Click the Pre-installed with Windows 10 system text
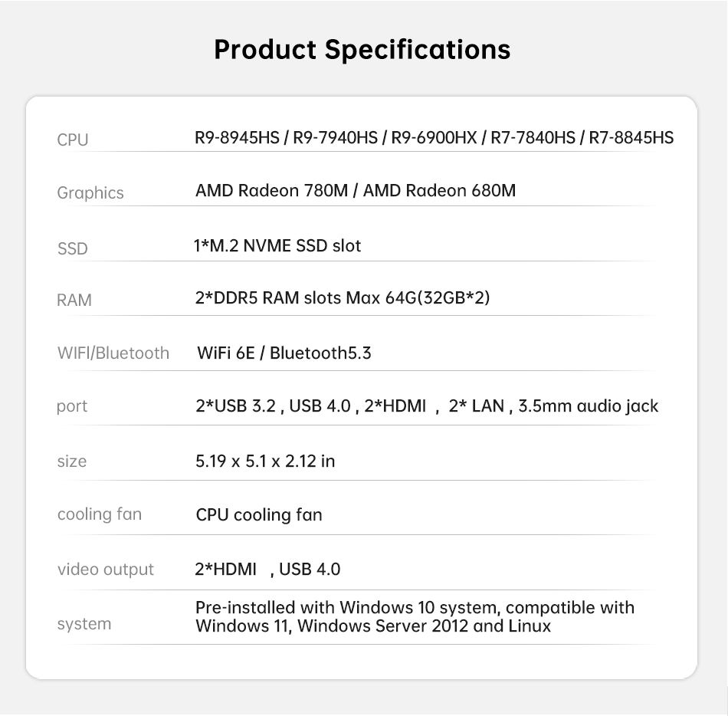The width and height of the screenshot is (728, 716). coord(415,616)
